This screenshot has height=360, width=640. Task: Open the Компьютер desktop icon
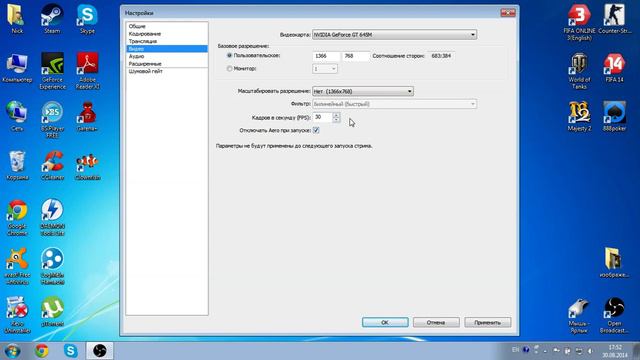click(17, 67)
